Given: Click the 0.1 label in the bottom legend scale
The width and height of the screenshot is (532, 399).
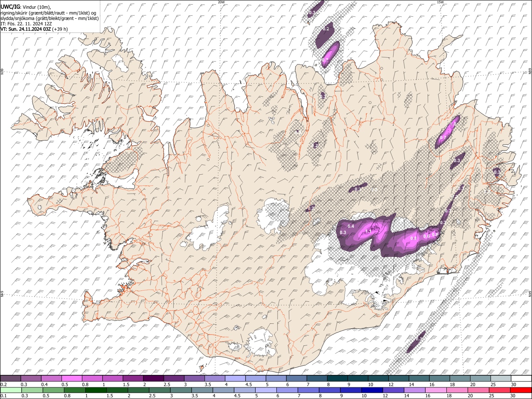Looking at the screenshot, I should 4,396.
